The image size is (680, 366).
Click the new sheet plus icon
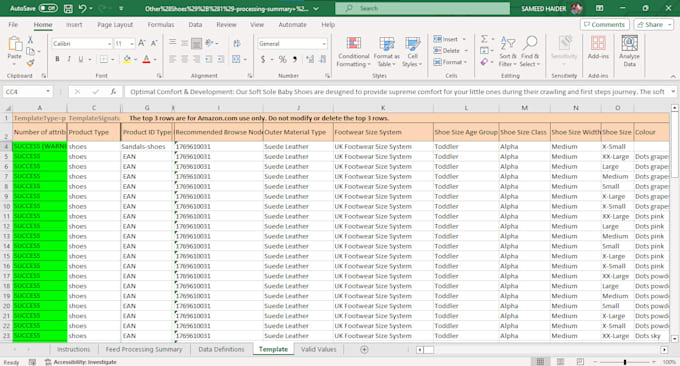point(364,349)
